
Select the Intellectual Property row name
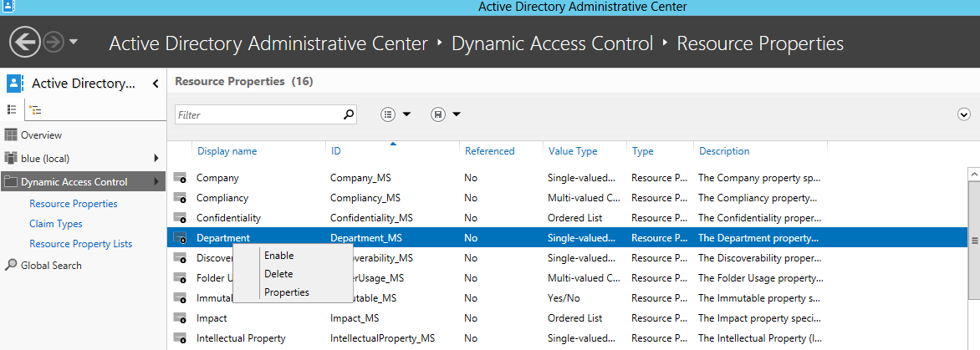[x=241, y=338]
